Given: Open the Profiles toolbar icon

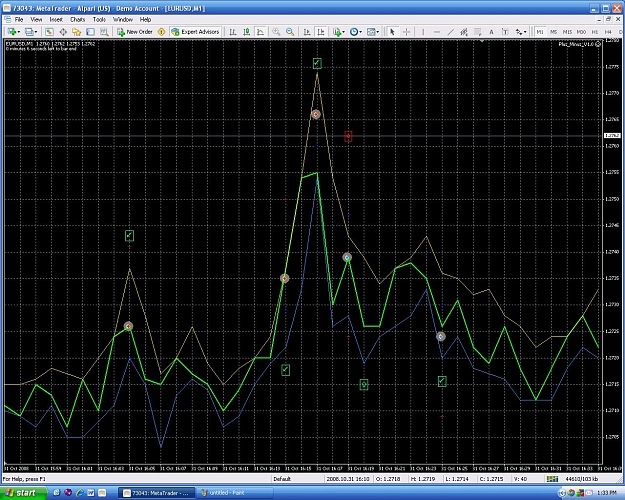Looking at the screenshot, I should coord(29,32).
